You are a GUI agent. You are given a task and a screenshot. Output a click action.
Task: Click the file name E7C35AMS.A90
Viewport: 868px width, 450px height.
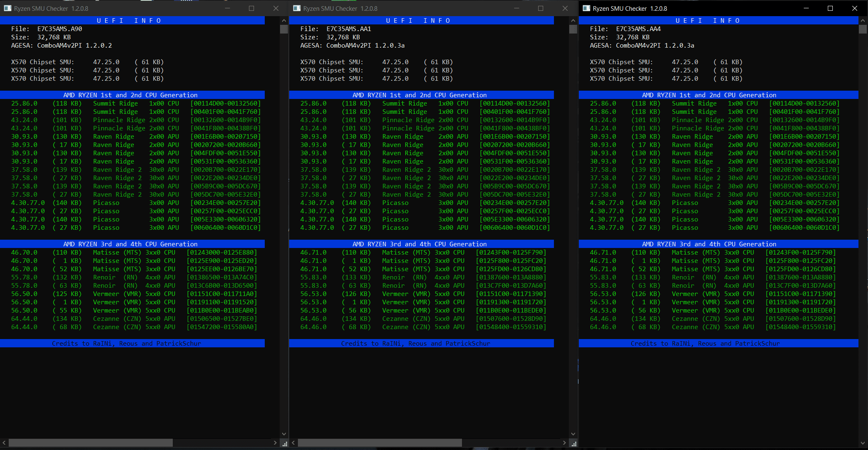click(x=60, y=29)
